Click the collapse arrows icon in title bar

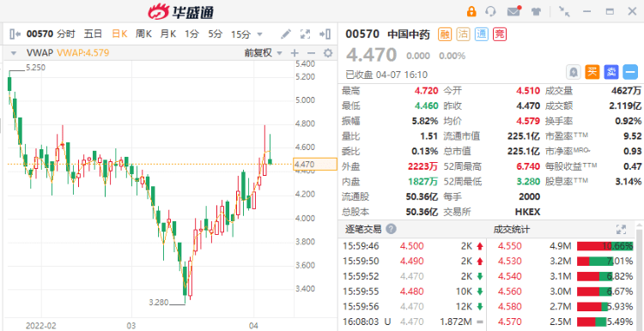[565, 11]
